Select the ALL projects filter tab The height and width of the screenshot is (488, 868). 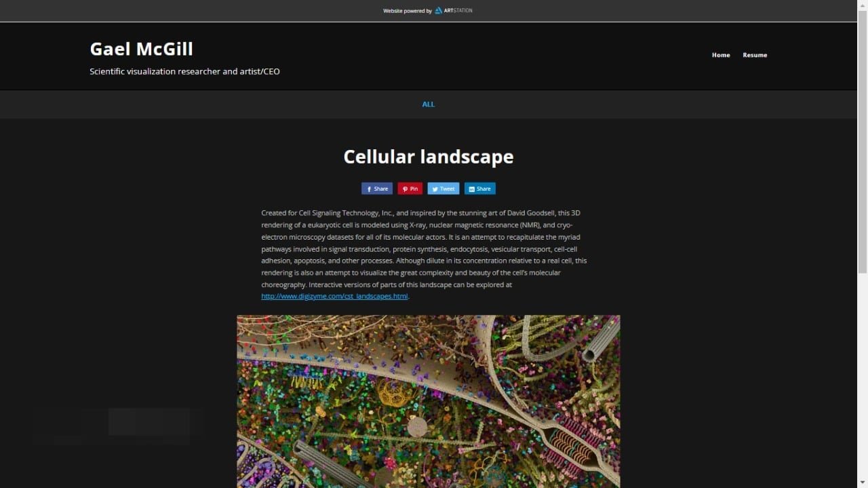tap(429, 105)
